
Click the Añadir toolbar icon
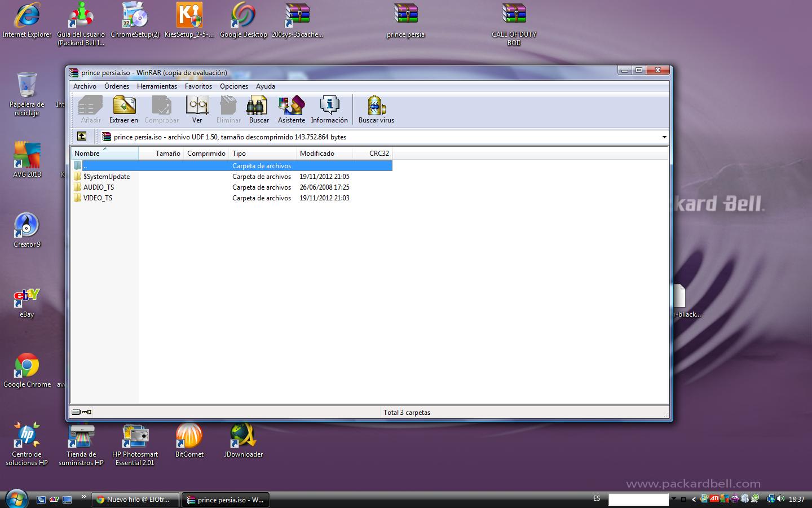pos(90,109)
